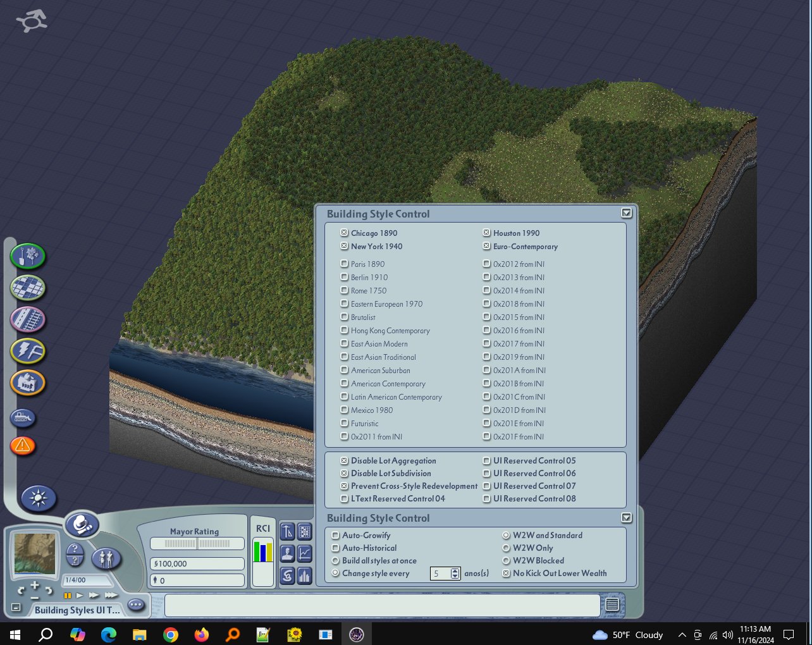This screenshot has height=645, width=812.
Task: Uncheck the Euro-Contemporary style
Action: pos(486,246)
